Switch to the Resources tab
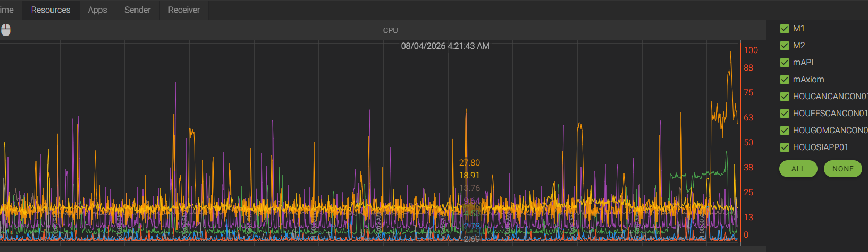This screenshot has width=868, height=252. pyautogui.click(x=50, y=10)
